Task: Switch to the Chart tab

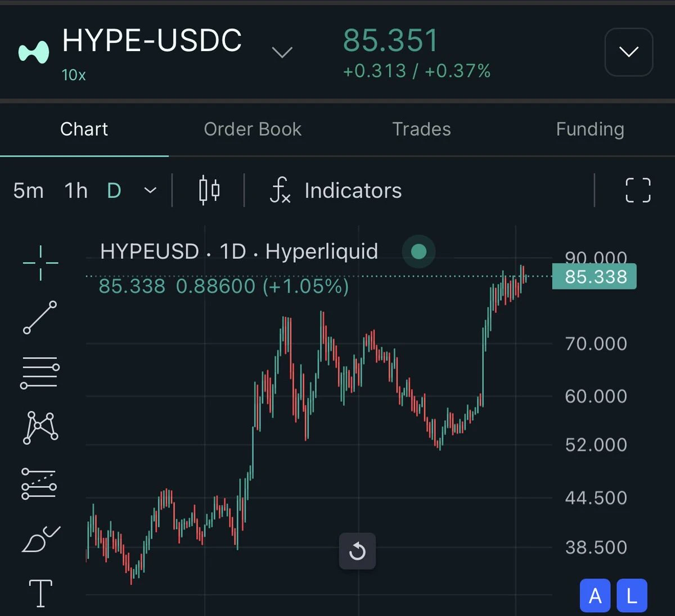Action: click(x=84, y=129)
